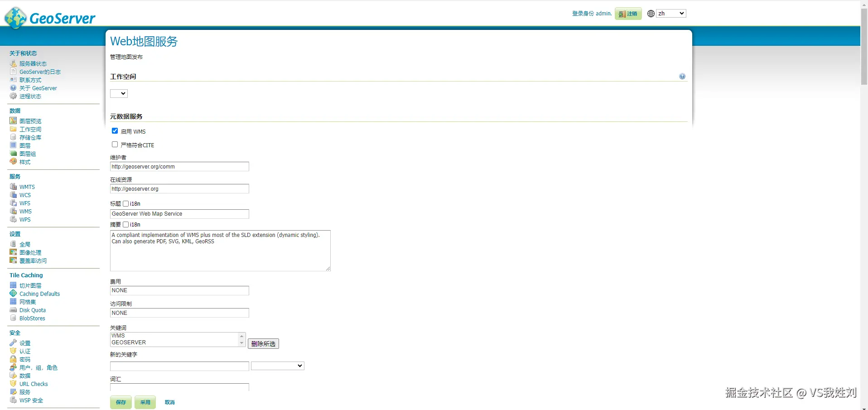This screenshot has width=868, height=410.
Task: Select GEOSERVER in the keywords list
Action: tap(129, 342)
